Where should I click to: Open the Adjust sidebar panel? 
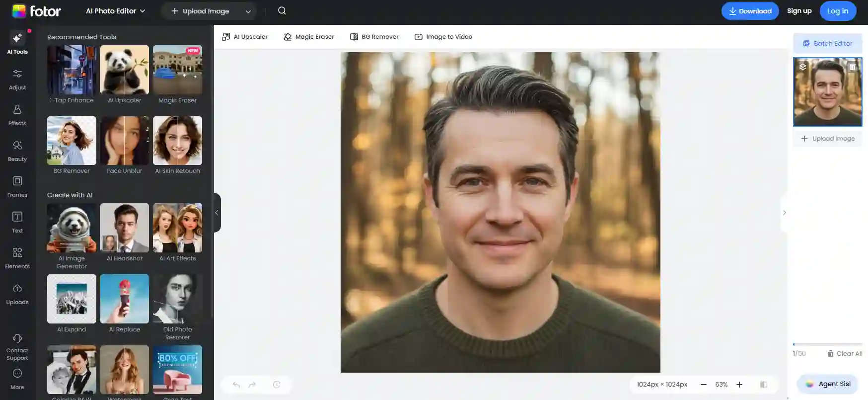point(17,79)
